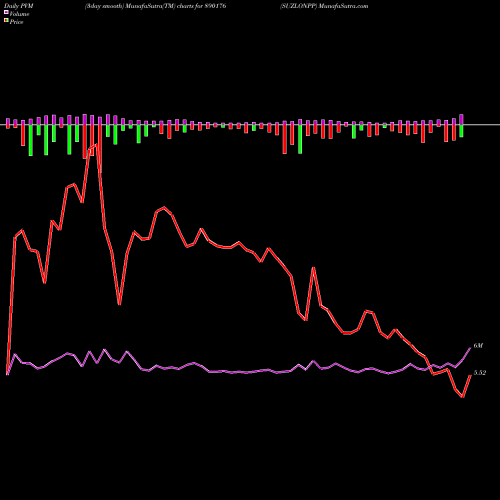Click the Daily PVM title text
Viewport: 500px width, 500px height.
tap(19, 6)
